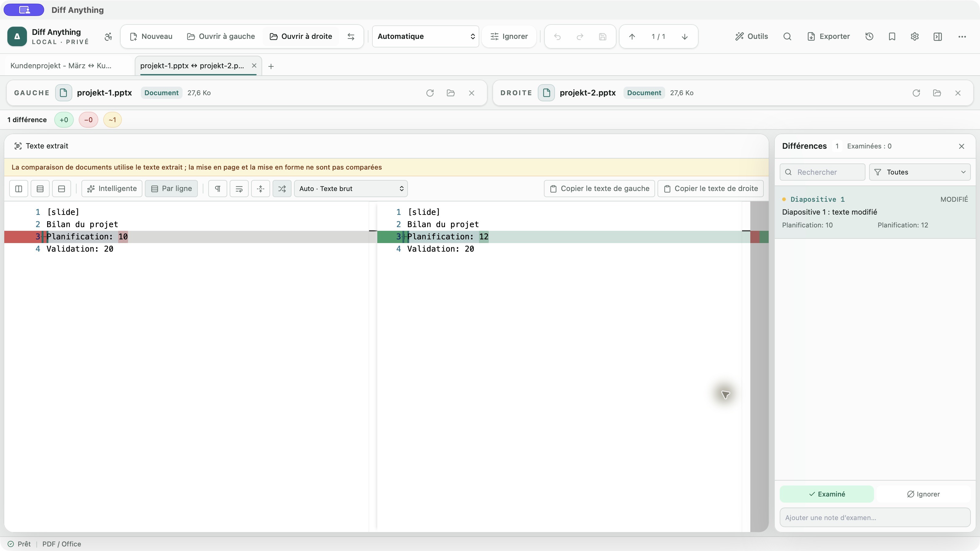Browse for a new right file folder icon
980x551 pixels.
point(937,93)
